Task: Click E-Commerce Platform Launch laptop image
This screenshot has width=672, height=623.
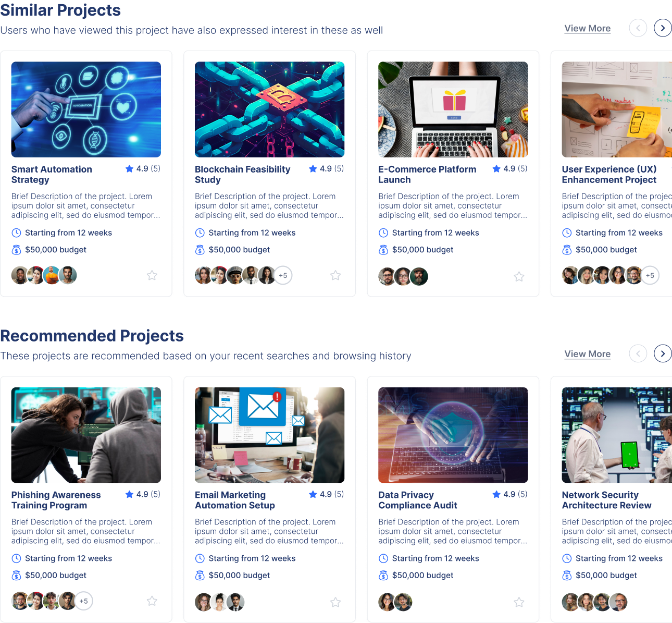Action: tap(453, 109)
